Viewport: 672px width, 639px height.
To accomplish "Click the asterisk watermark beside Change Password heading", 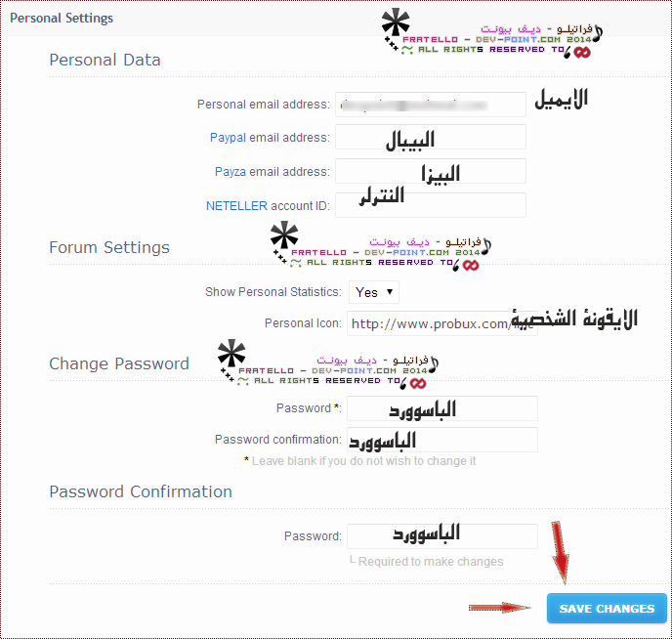I will click(231, 357).
